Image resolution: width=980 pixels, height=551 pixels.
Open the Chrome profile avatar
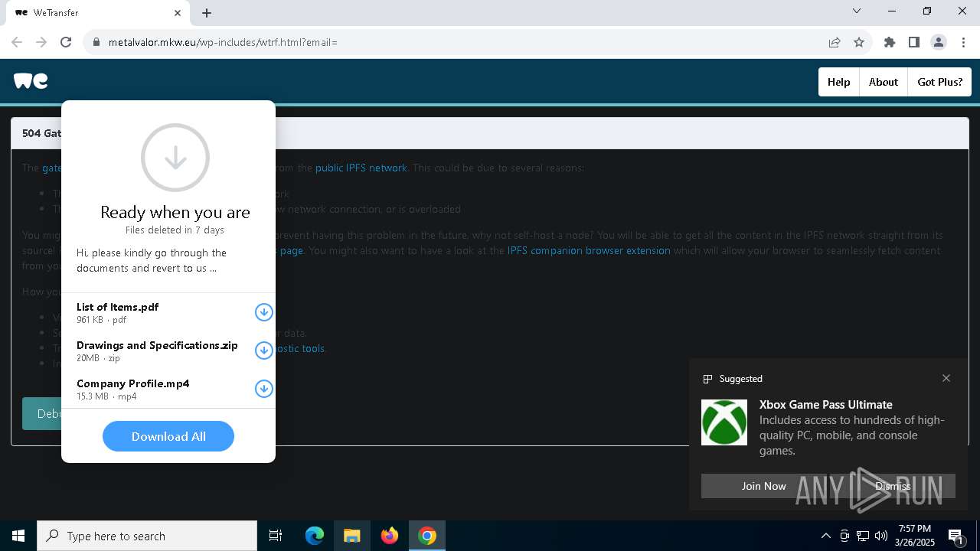pyautogui.click(x=939, y=42)
